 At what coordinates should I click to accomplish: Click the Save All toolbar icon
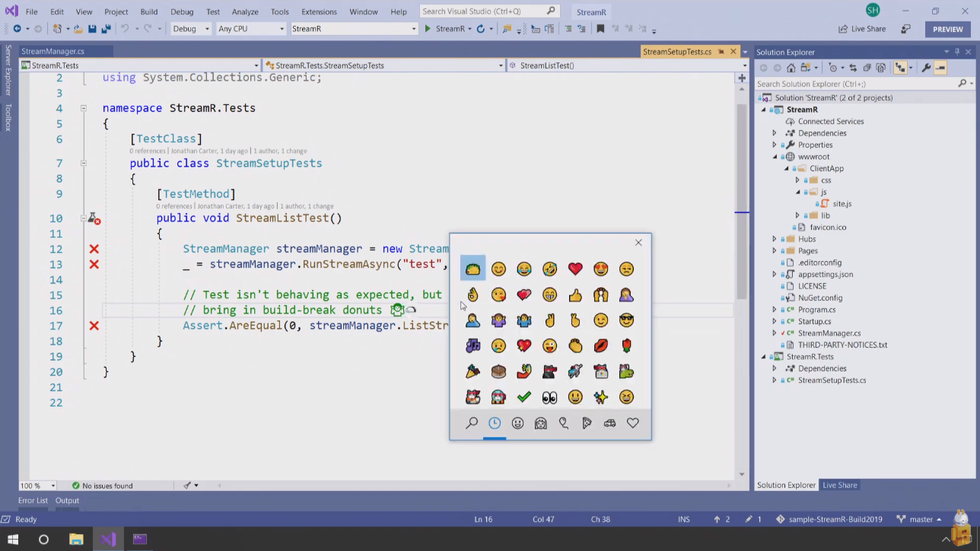coord(106,29)
